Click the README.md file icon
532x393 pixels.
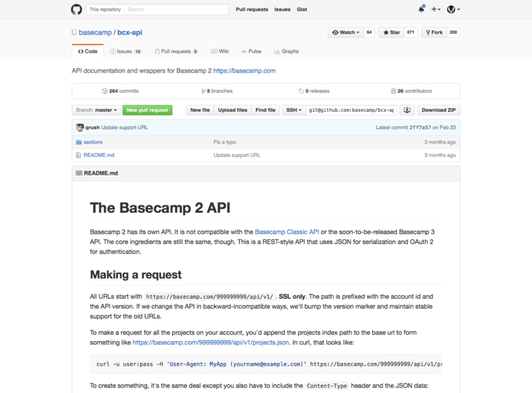coord(78,155)
